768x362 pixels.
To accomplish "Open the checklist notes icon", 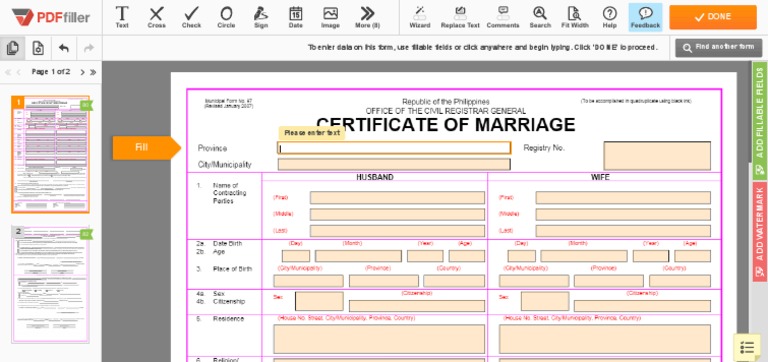I will 747,347.
